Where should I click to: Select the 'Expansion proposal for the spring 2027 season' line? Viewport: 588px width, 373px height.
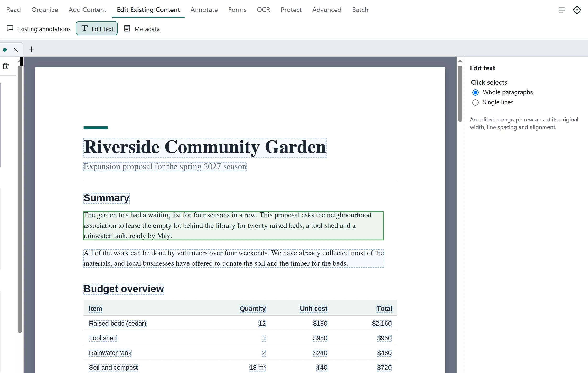tap(165, 167)
